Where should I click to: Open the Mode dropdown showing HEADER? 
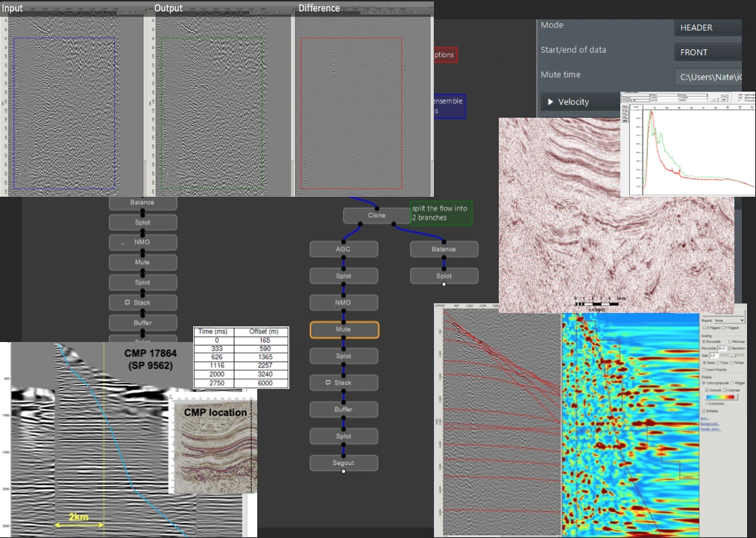click(x=708, y=28)
